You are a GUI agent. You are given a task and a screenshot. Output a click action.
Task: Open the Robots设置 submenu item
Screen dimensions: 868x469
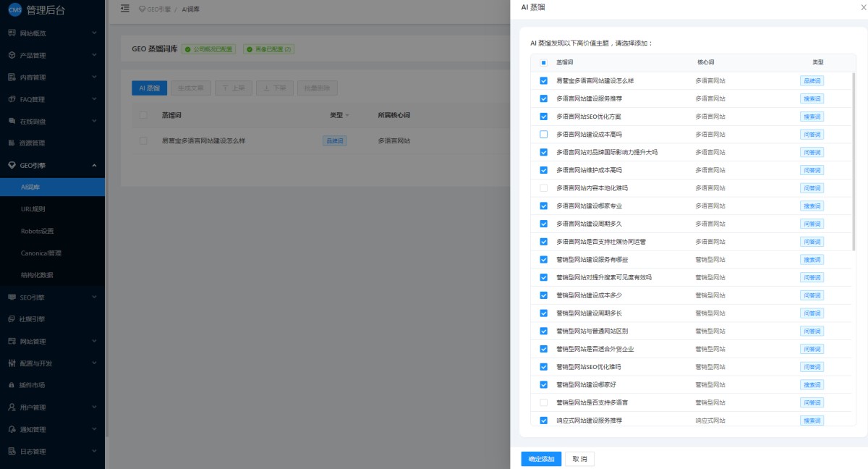pos(38,231)
